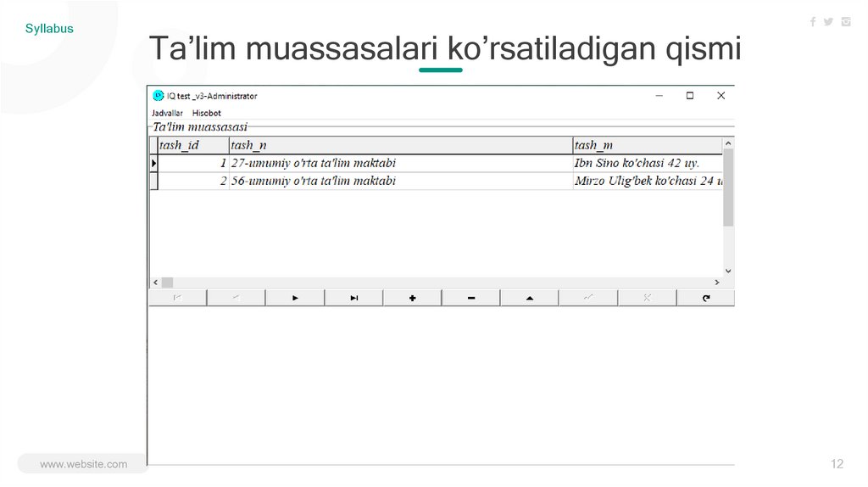Screen dimensions: 868x487
Task: Click the tash_id column header
Action: coord(193,145)
